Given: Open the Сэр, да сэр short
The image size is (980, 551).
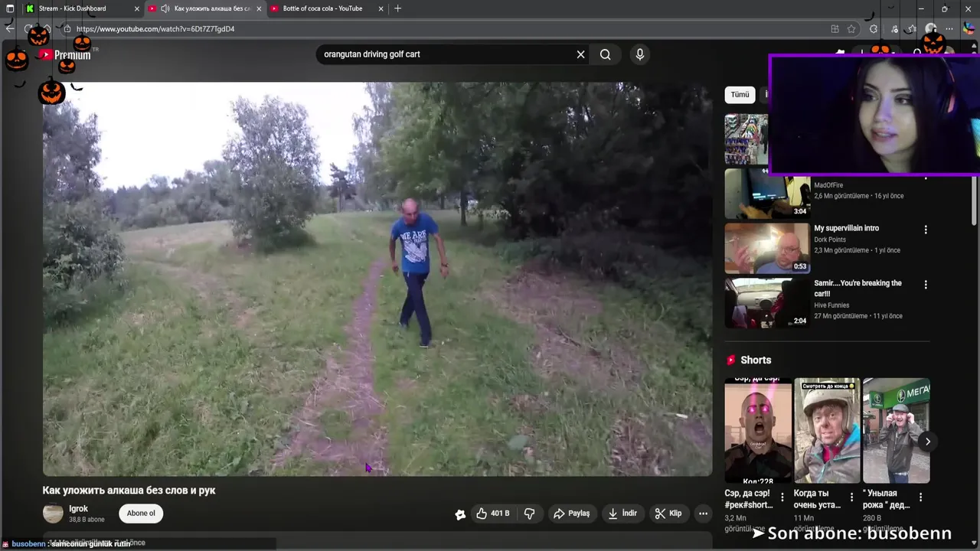Looking at the screenshot, I should 758,430.
